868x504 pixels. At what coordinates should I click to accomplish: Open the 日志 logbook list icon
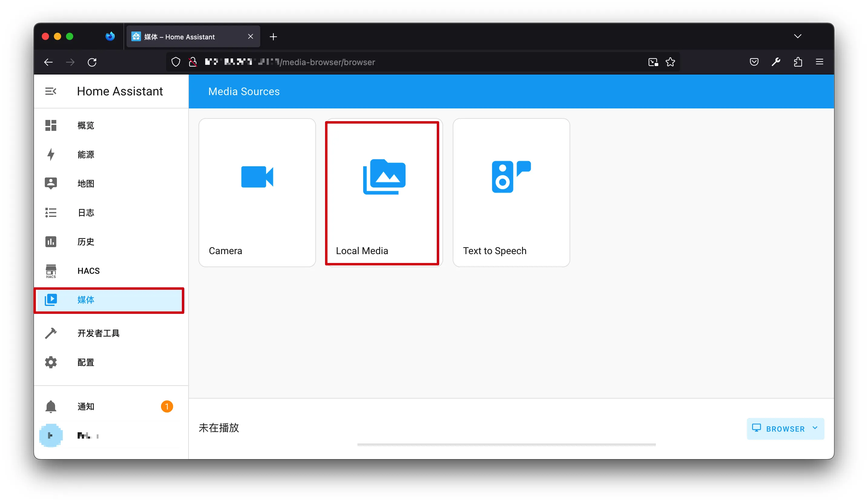click(x=51, y=213)
